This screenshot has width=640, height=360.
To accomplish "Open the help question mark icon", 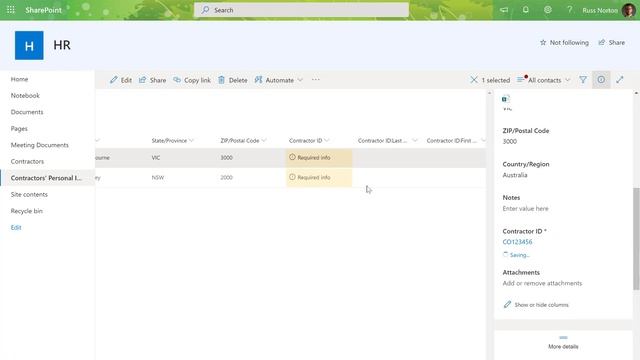I will [x=569, y=10].
